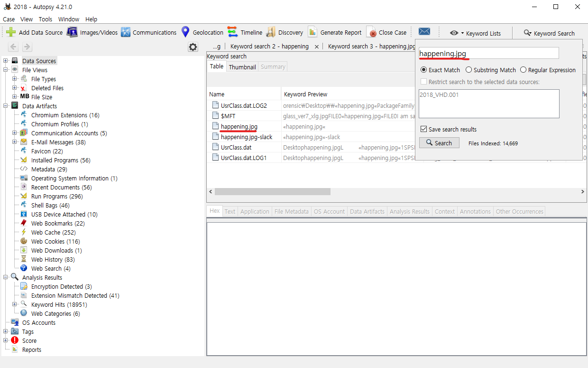Click the Close Case icon
The width and height of the screenshot is (588, 368).
(x=371, y=32)
